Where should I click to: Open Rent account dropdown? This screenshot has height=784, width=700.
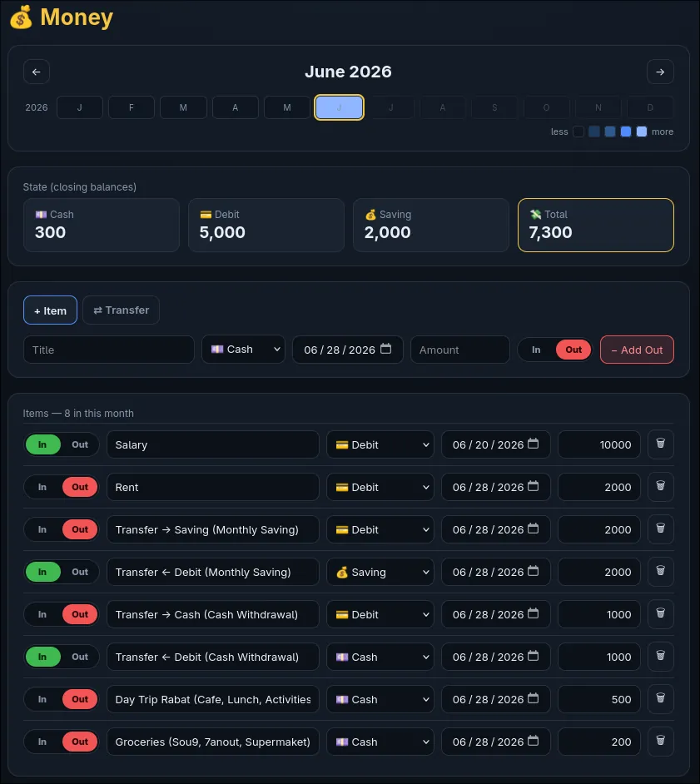(x=380, y=487)
